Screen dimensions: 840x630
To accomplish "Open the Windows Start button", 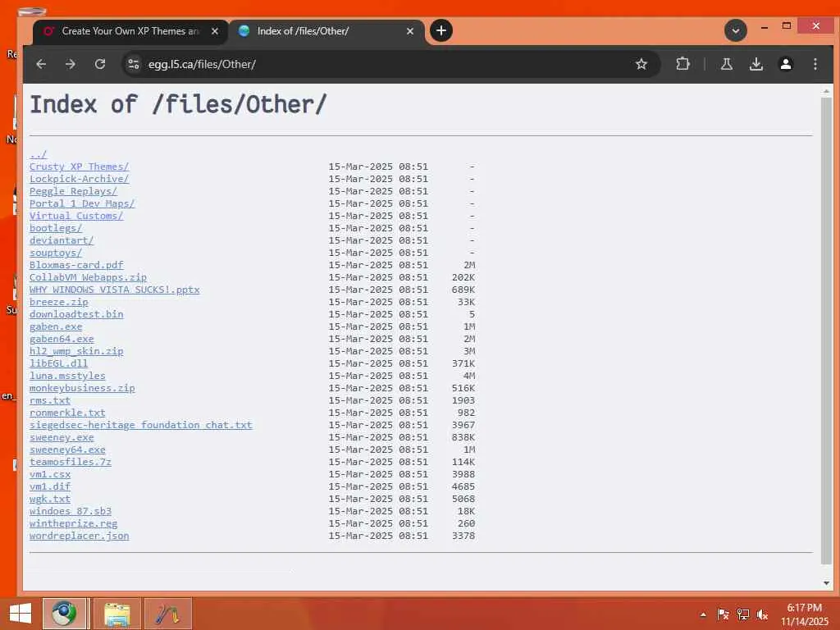I will tap(21, 614).
